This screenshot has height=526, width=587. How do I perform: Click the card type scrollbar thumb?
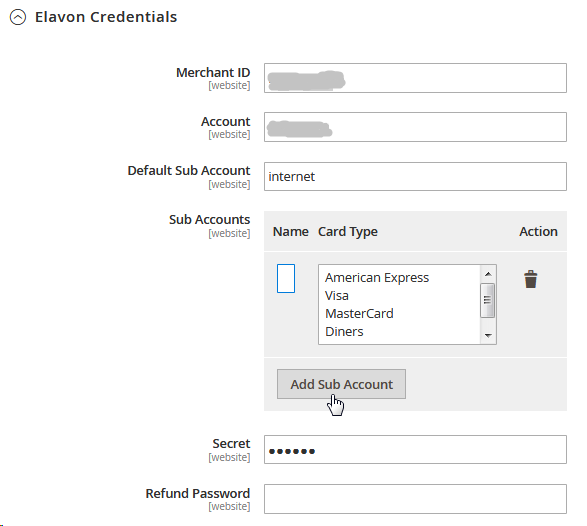(x=487, y=300)
